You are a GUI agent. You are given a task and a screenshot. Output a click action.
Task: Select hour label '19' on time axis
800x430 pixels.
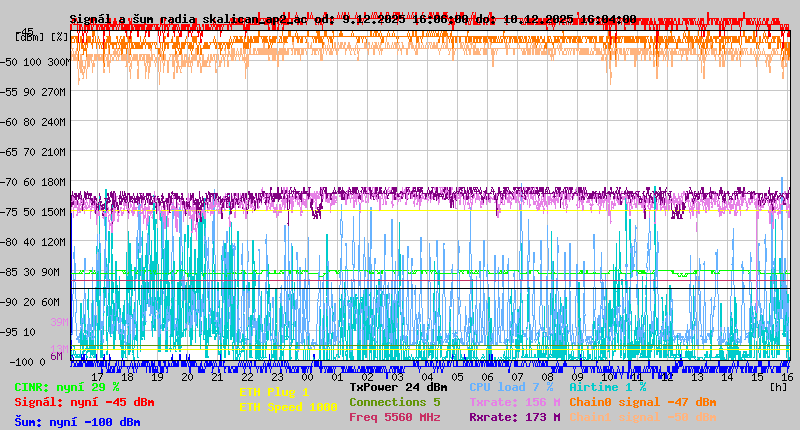[x=157, y=377]
